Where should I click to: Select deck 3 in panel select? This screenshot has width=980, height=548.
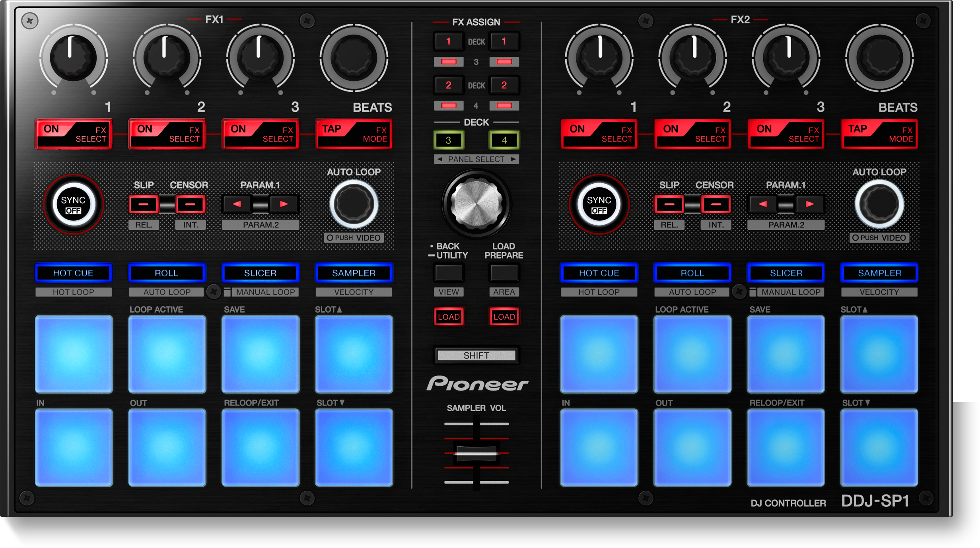pos(448,140)
